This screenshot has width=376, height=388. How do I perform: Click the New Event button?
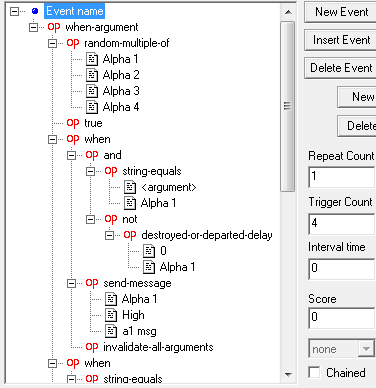341,12
